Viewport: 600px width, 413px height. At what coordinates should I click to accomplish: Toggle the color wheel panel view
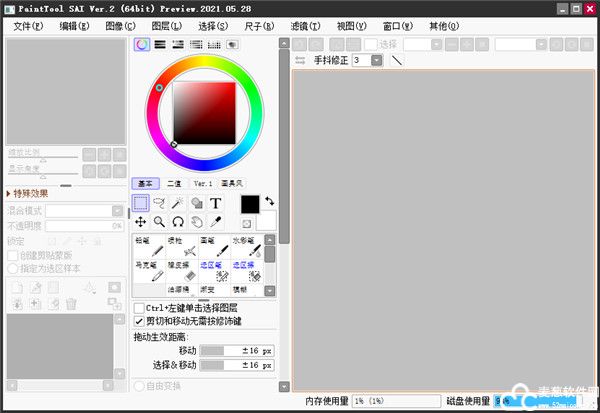pos(142,45)
